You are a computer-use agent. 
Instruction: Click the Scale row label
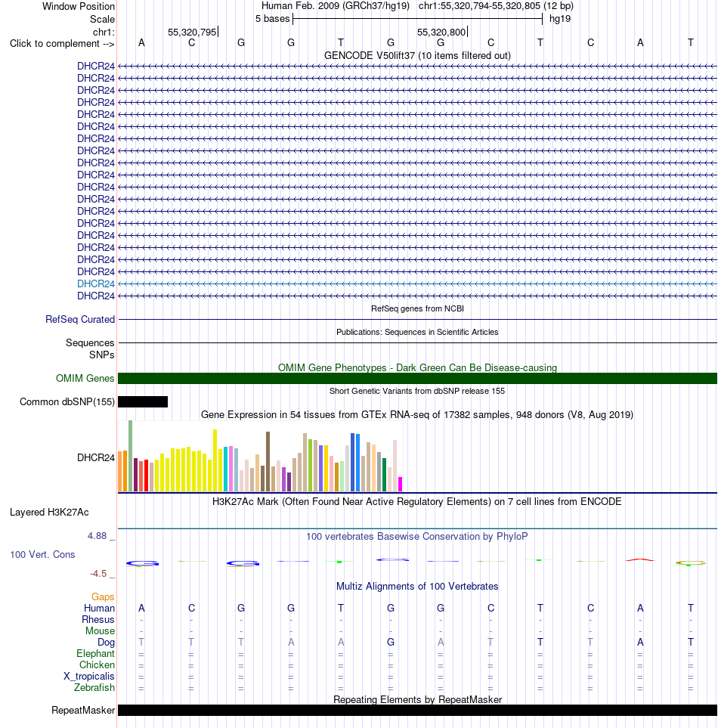(x=102, y=20)
